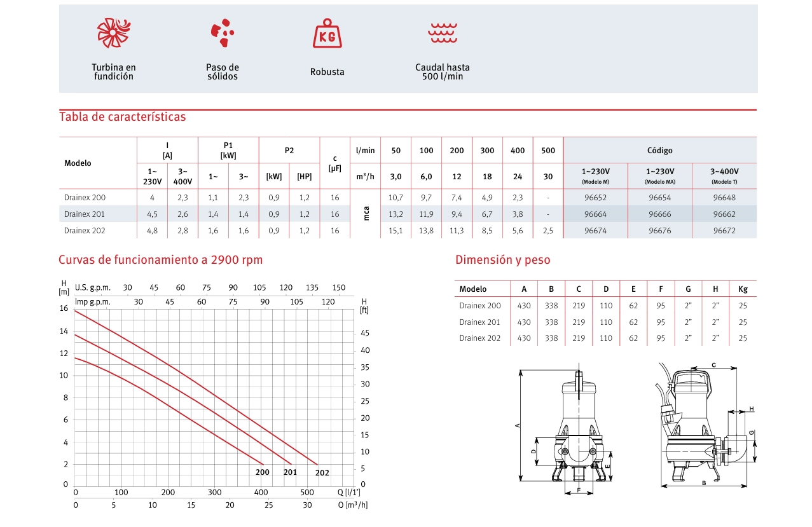Click code 96654 in Modelo MA column

pyautogui.click(x=659, y=198)
